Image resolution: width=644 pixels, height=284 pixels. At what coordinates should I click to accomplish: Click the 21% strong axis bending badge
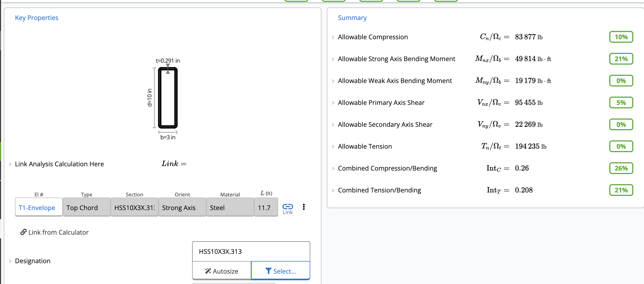[x=621, y=59]
